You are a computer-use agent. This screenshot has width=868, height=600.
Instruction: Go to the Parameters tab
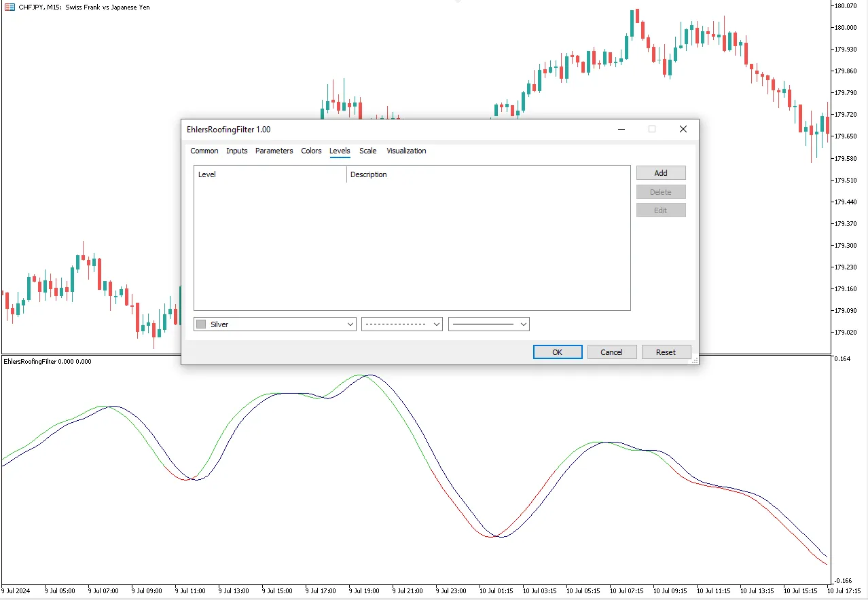pyautogui.click(x=274, y=151)
